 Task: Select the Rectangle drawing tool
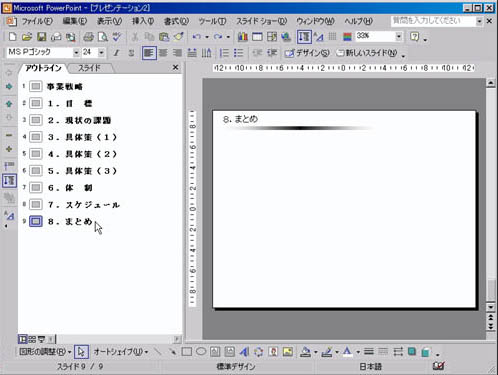point(187,352)
